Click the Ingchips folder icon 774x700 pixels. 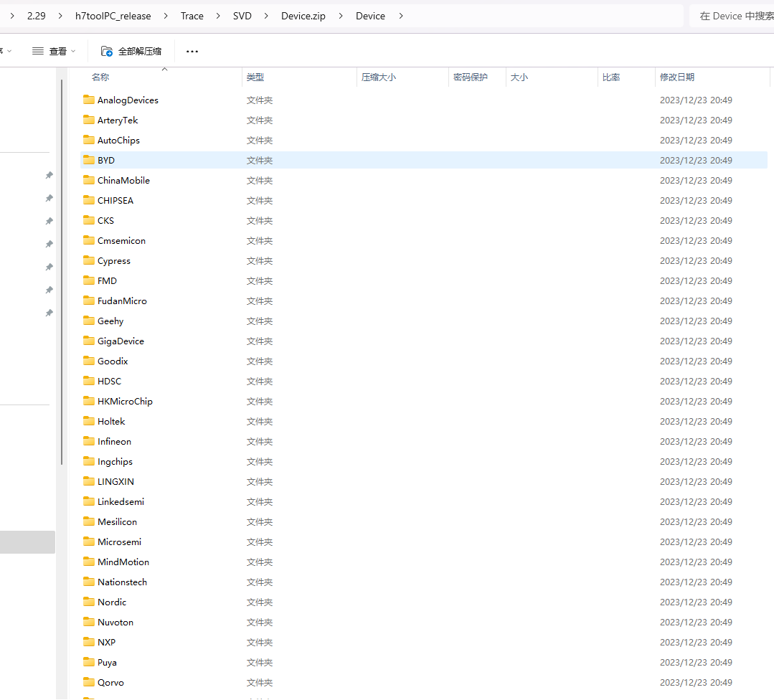89,461
